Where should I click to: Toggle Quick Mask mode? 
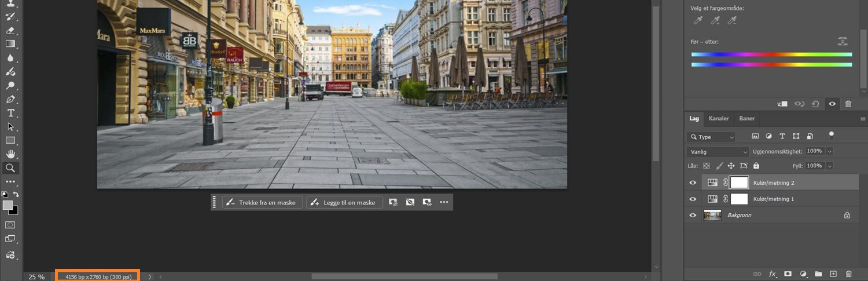click(x=10, y=225)
